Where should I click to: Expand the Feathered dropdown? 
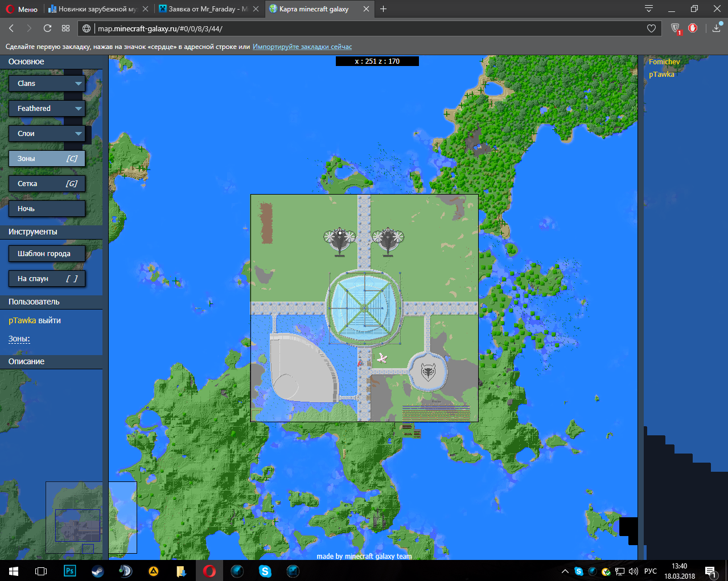(x=47, y=109)
